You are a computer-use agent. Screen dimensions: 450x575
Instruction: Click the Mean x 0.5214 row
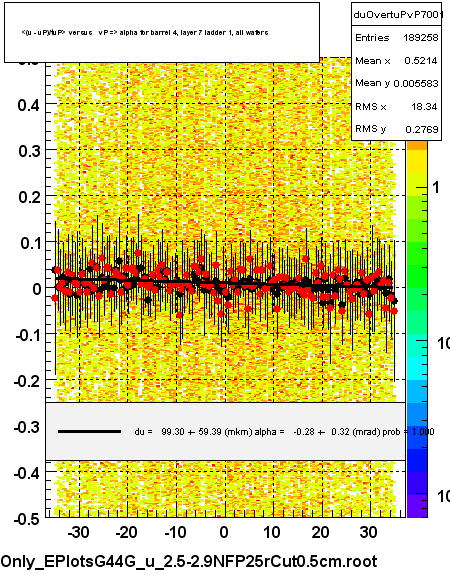coord(397,61)
